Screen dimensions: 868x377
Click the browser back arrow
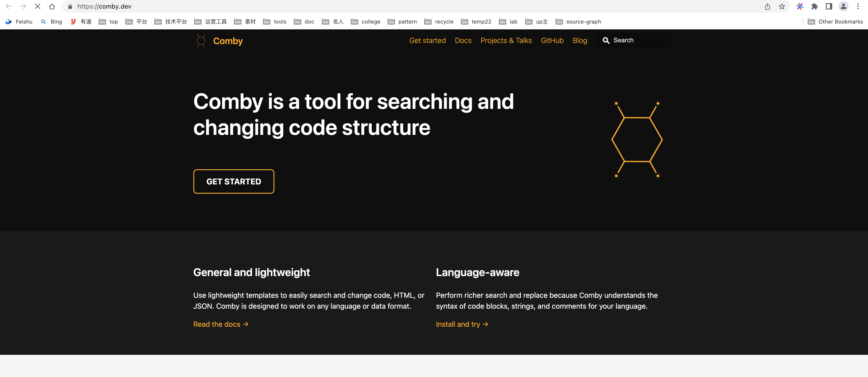[9, 6]
